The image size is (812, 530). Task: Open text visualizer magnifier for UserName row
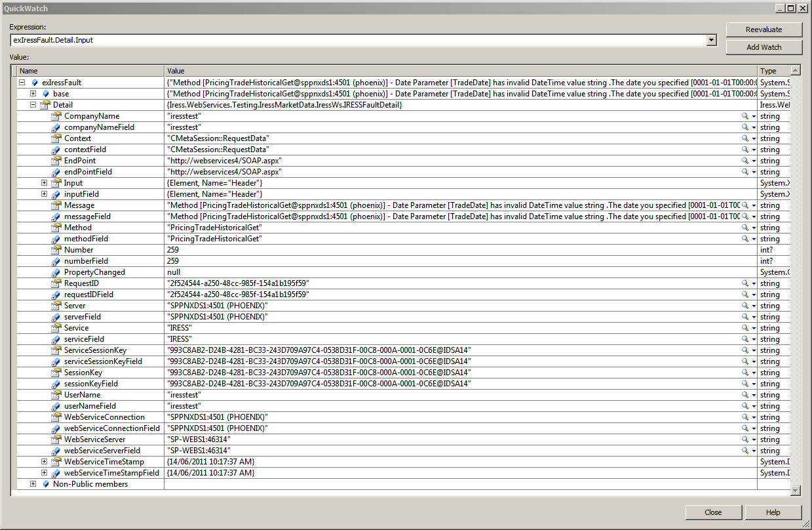tap(745, 395)
